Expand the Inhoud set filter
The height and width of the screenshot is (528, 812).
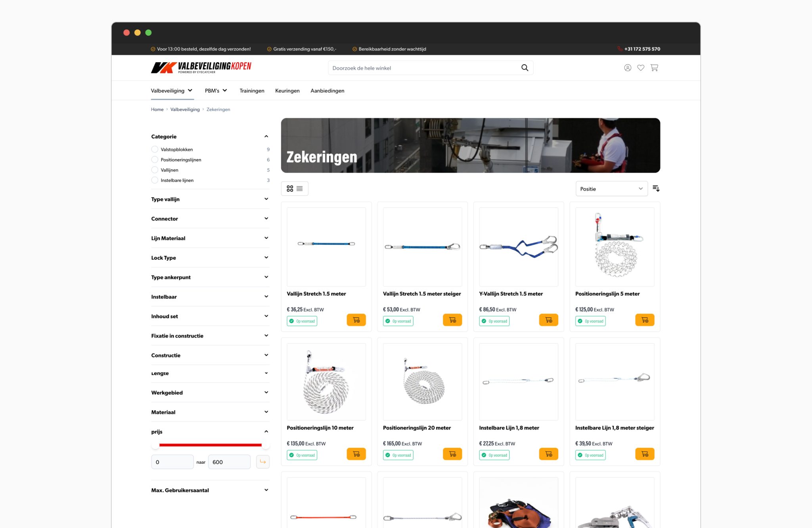click(210, 316)
